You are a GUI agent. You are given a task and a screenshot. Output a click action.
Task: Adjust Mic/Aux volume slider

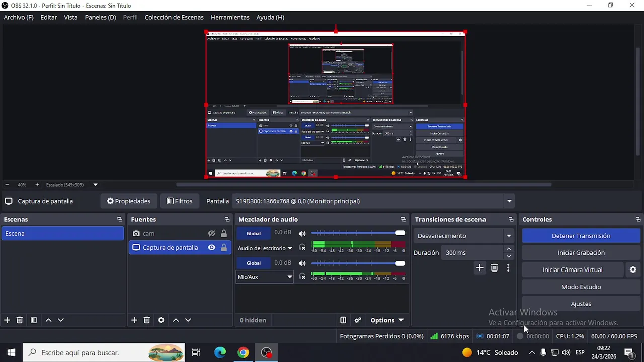358,263
